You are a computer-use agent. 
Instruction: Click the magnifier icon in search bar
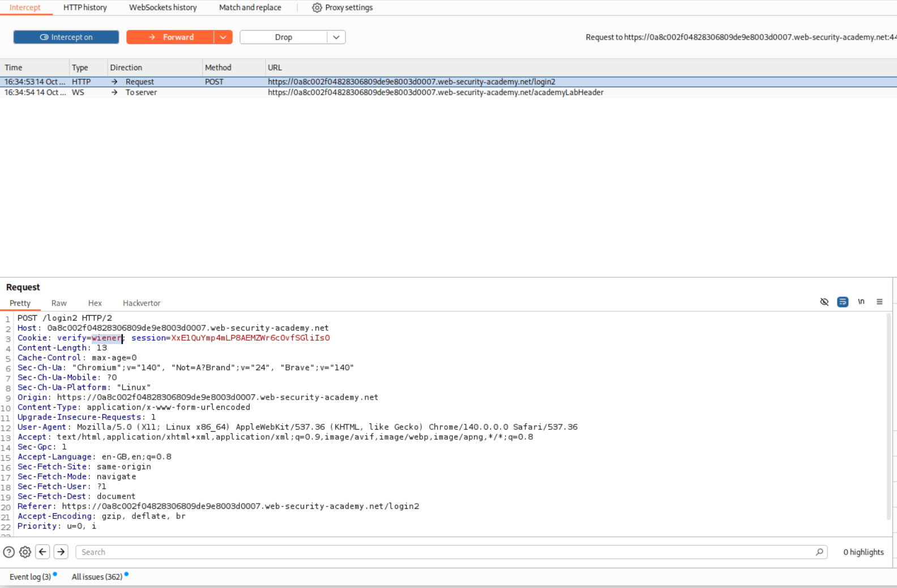[x=819, y=552]
